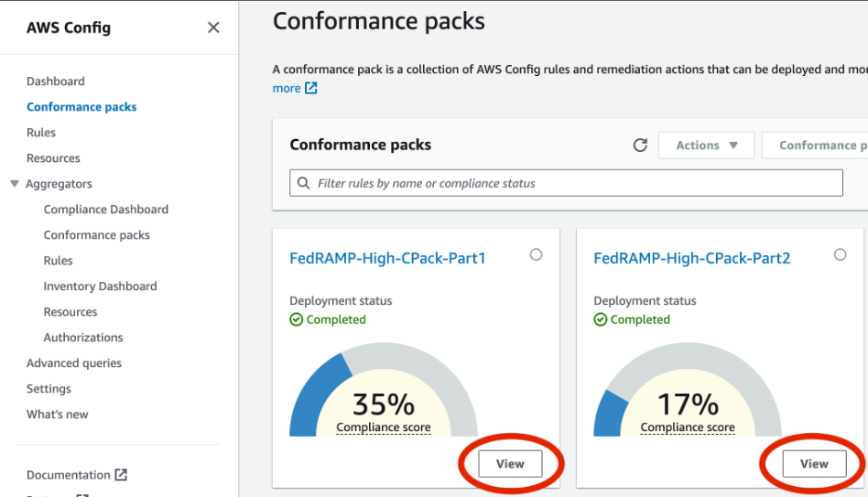868x497 pixels.
Task: Open What's new in the sidebar
Action: 57,414
